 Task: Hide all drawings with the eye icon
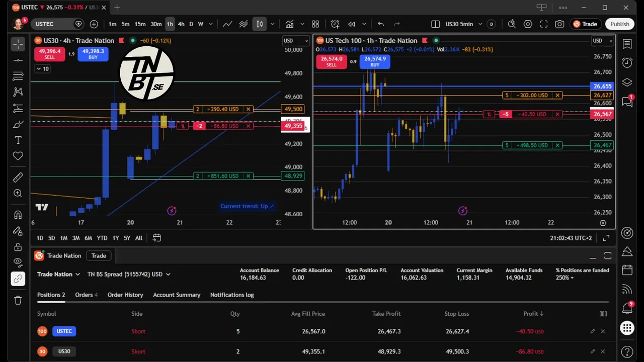tap(18, 262)
